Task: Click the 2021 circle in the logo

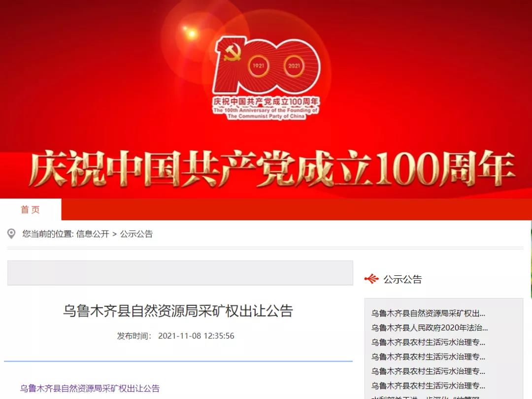Action: tap(294, 66)
